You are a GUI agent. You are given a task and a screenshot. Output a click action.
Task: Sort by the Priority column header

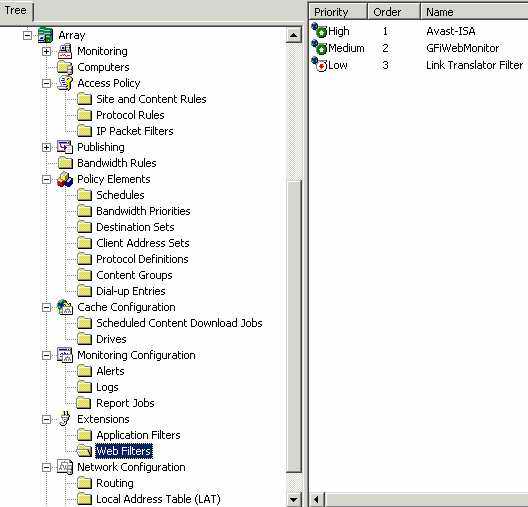(338, 12)
